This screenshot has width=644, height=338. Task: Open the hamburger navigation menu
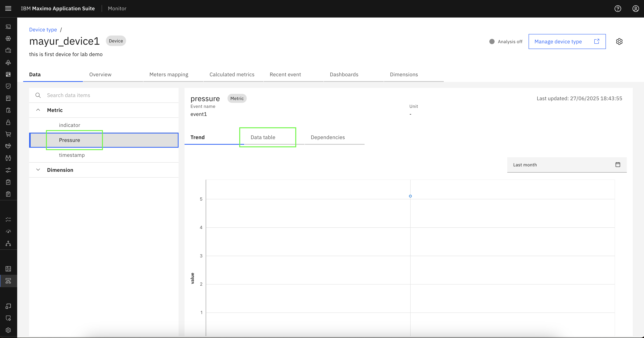[8, 9]
